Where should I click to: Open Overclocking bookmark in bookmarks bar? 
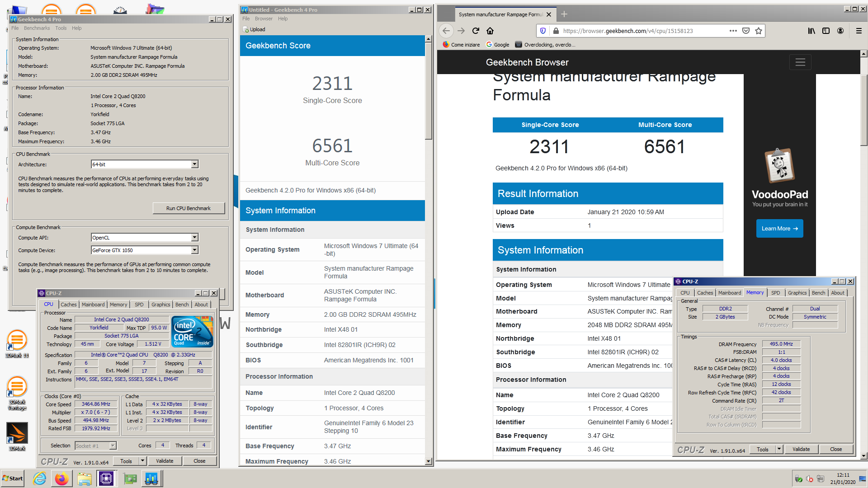(545, 45)
